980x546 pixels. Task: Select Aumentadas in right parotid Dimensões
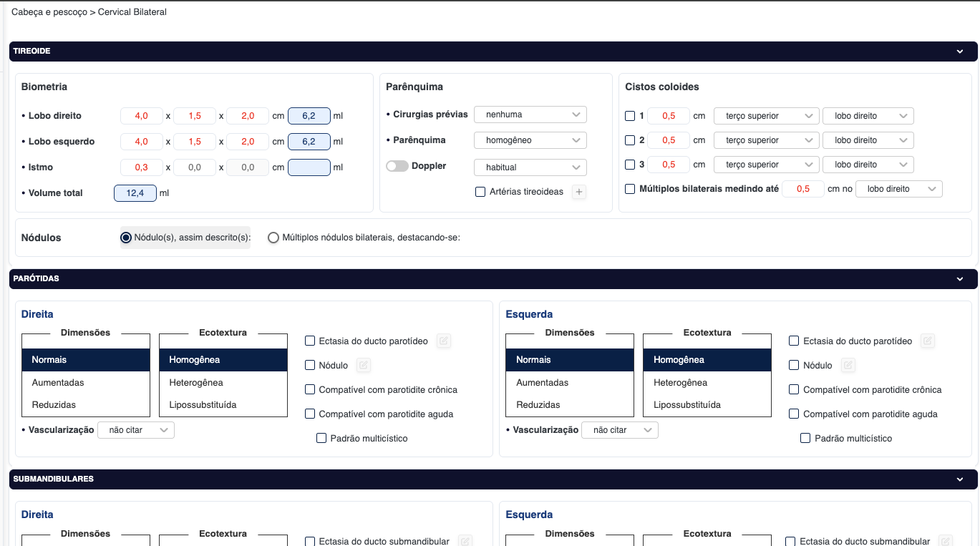[x=58, y=383]
